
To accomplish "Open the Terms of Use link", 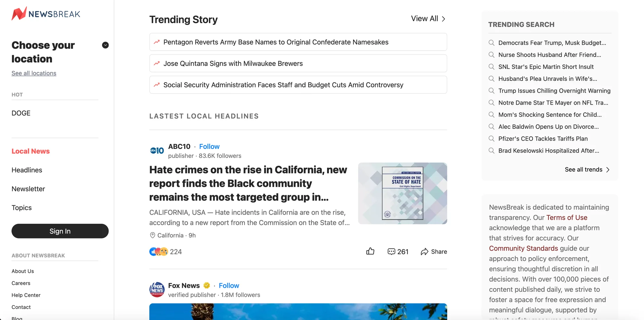I will tap(567, 217).
